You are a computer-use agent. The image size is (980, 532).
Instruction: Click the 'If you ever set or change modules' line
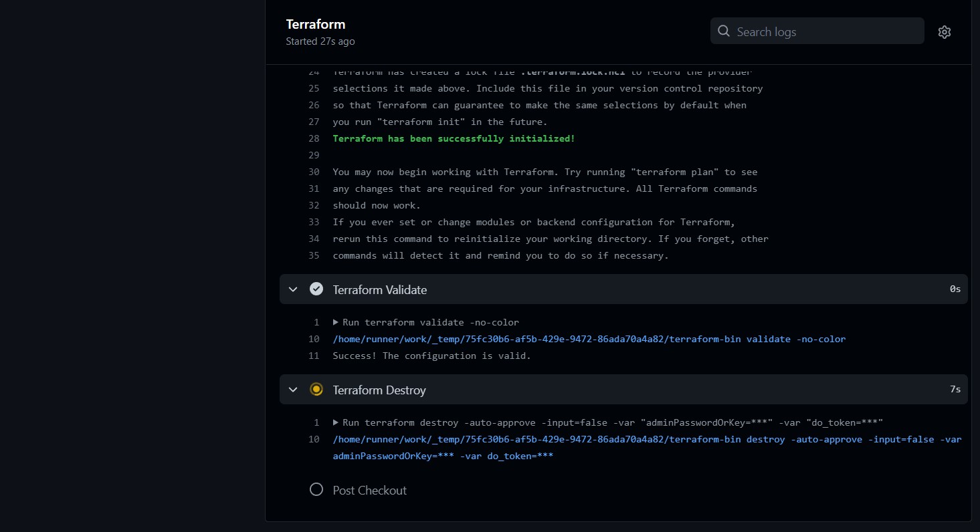[x=534, y=222]
